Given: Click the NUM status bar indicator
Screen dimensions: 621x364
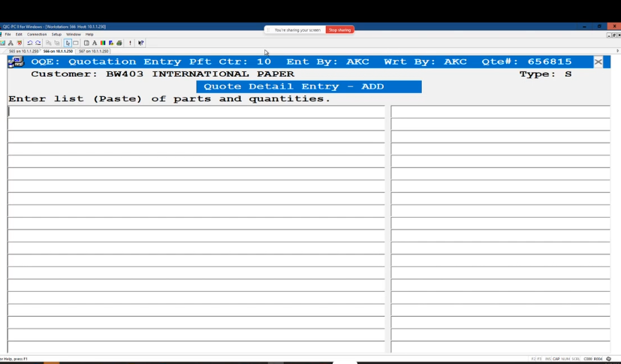Looking at the screenshot, I should coord(565,359).
